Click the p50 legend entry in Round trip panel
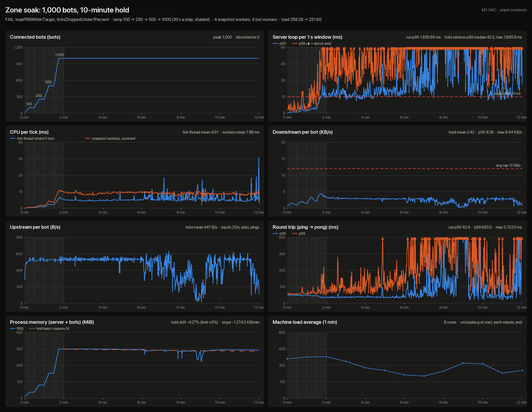532x412 pixels. tap(279, 234)
